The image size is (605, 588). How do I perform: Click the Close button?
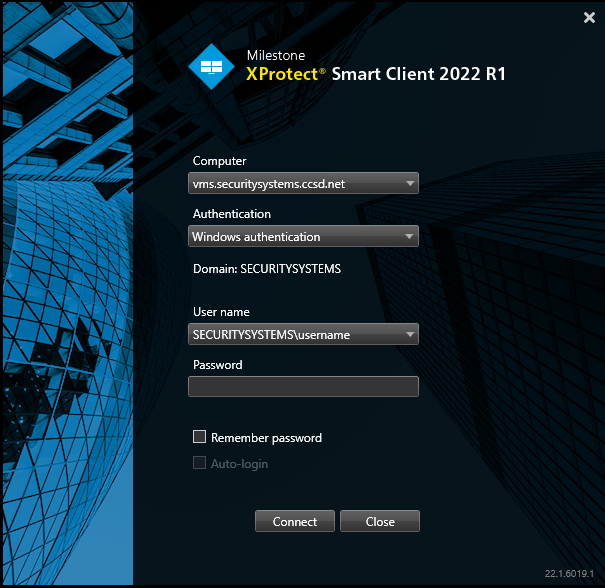click(x=380, y=521)
